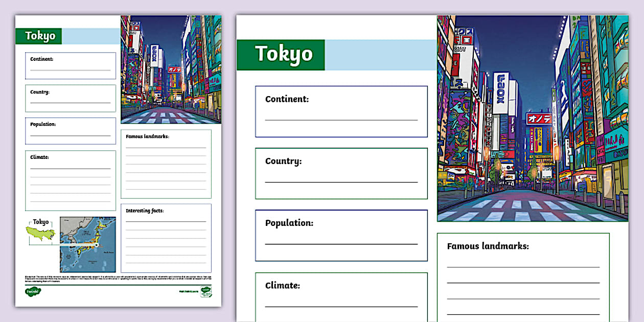The height and width of the screenshot is (322, 644).
Task: Select the first answer line under Continent
Action: click(341, 120)
